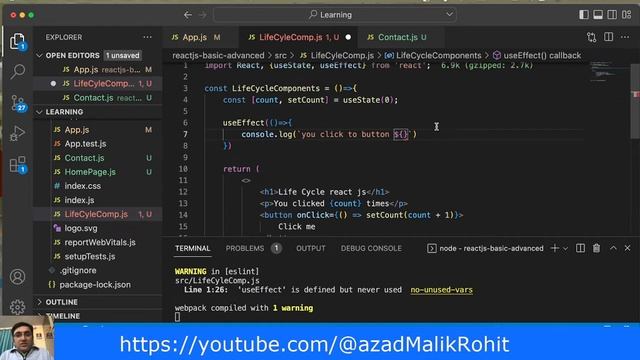The height and width of the screenshot is (360, 640).
Task: Open HomePage.js in the file tree
Action: (98, 172)
